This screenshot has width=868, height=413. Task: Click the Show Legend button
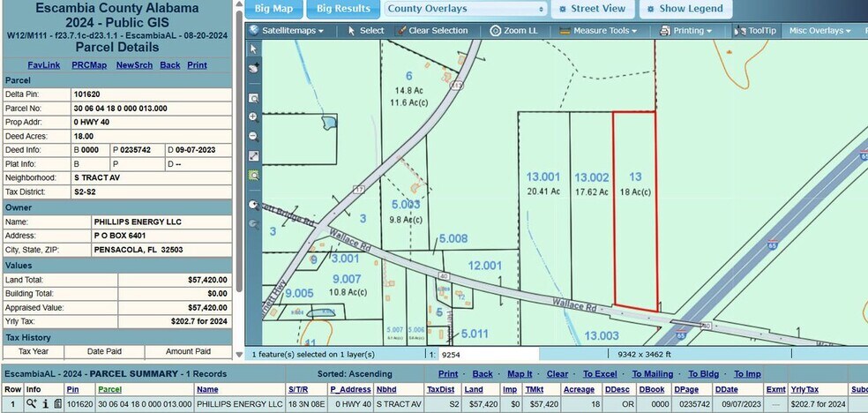point(685,9)
